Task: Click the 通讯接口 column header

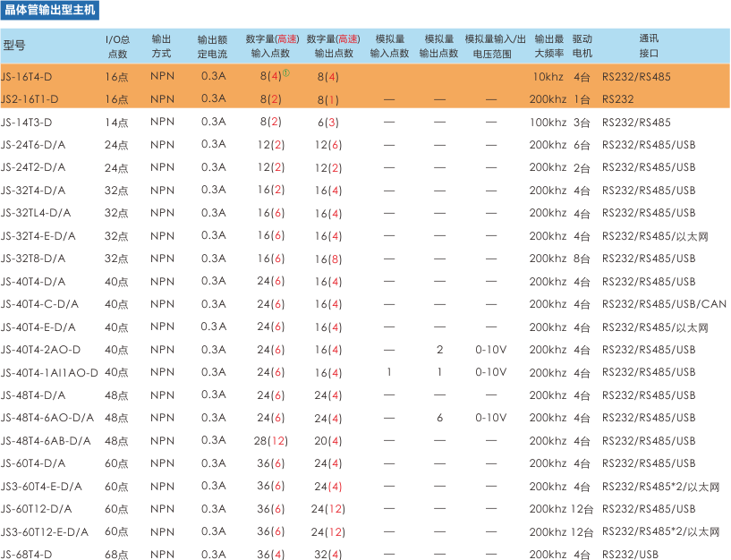Action: (649, 47)
